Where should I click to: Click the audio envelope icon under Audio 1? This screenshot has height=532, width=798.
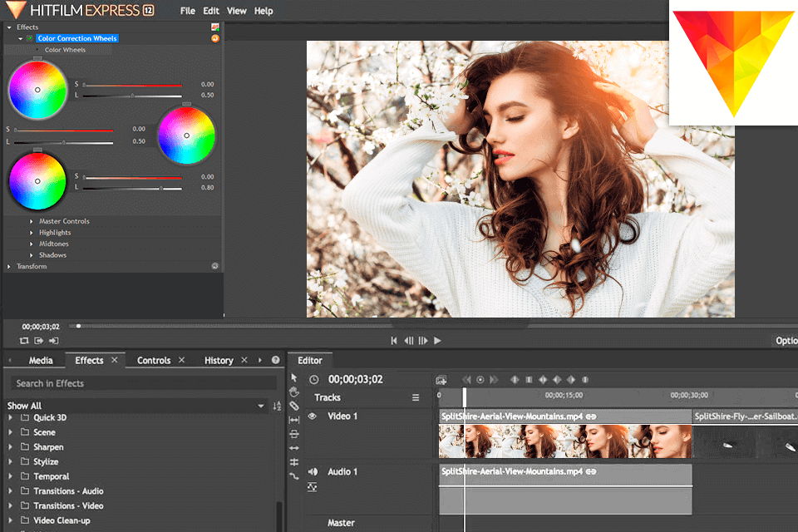pyautogui.click(x=312, y=487)
